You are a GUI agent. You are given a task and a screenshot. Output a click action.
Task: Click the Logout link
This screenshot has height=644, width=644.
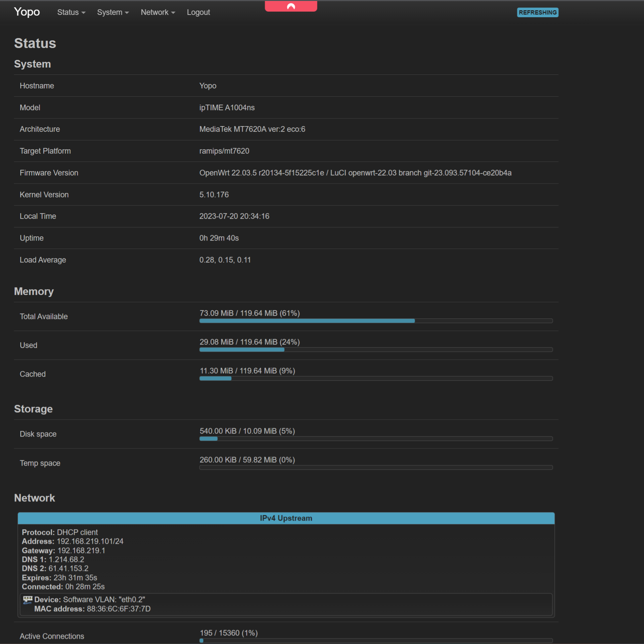click(198, 12)
